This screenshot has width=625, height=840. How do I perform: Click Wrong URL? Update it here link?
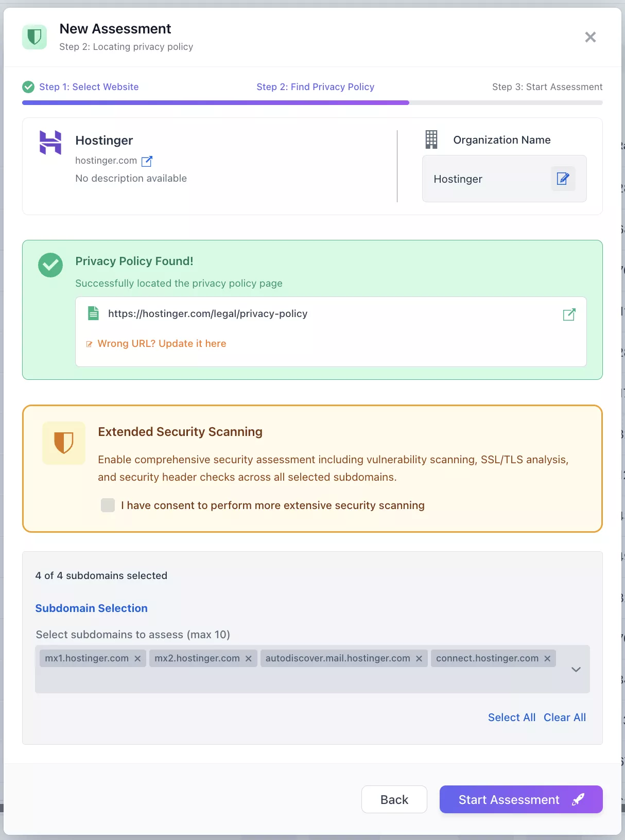(162, 344)
